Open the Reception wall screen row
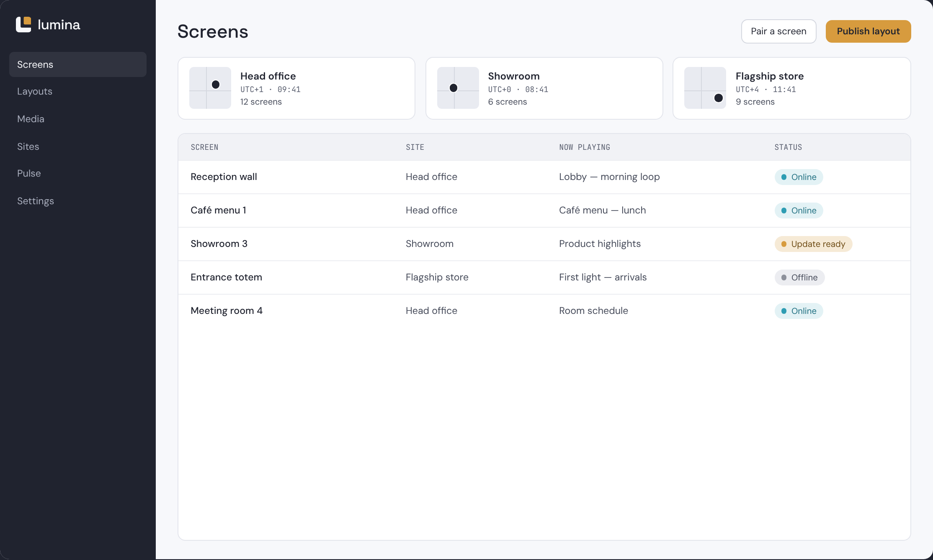933x560 pixels. pos(544,177)
